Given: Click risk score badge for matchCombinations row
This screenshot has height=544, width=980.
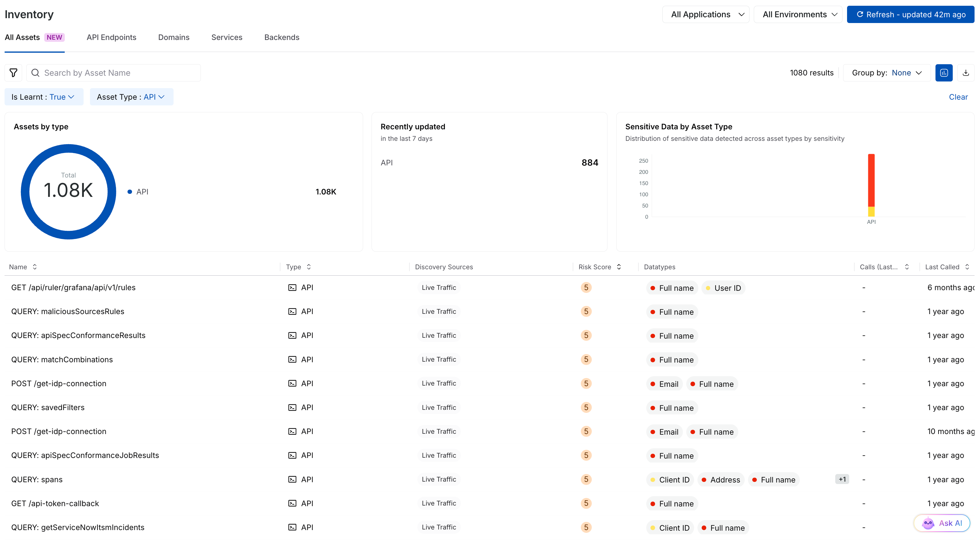Looking at the screenshot, I should pos(586,360).
